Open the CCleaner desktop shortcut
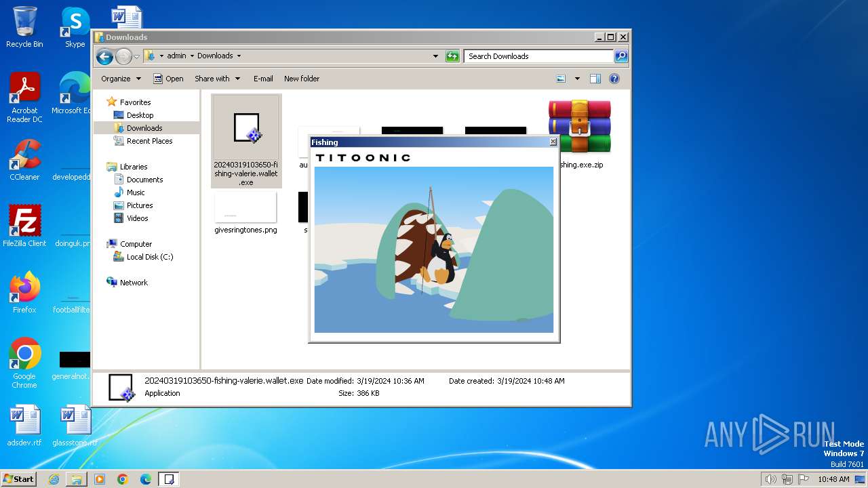Screen dimensions: 868x488 (x=24, y=160)
